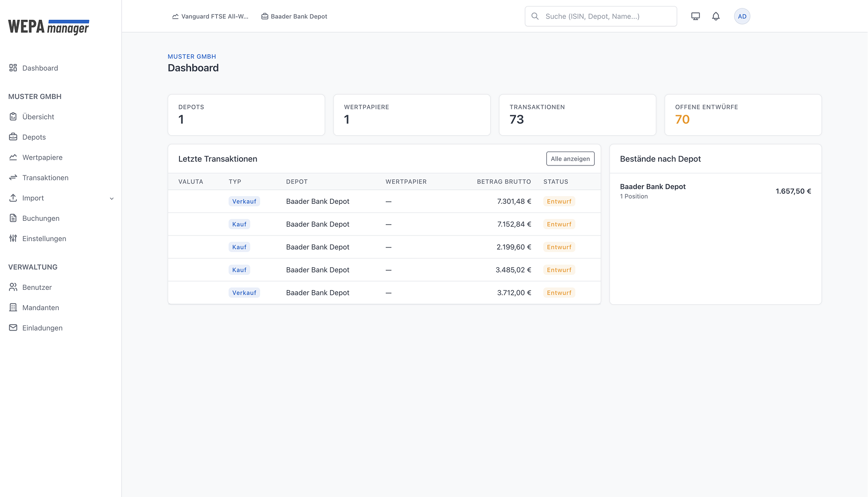Image resolution: width=868 pixels, height=497 pixels.
Task: Open the AD user avatar menu
Action: [x=742, y=16]
